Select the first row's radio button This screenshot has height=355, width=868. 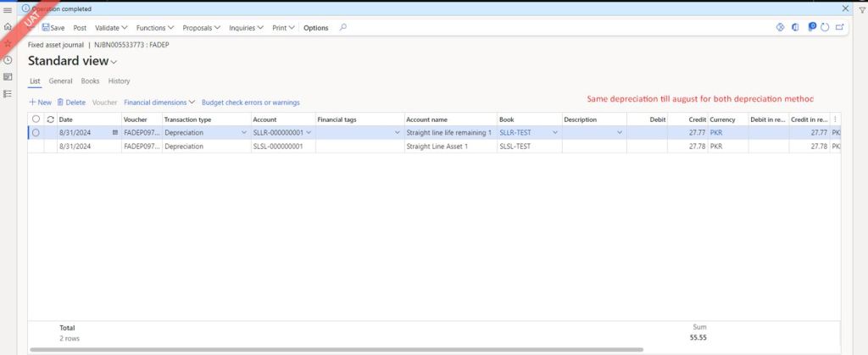pyautogui.click(x=36, y=133)
